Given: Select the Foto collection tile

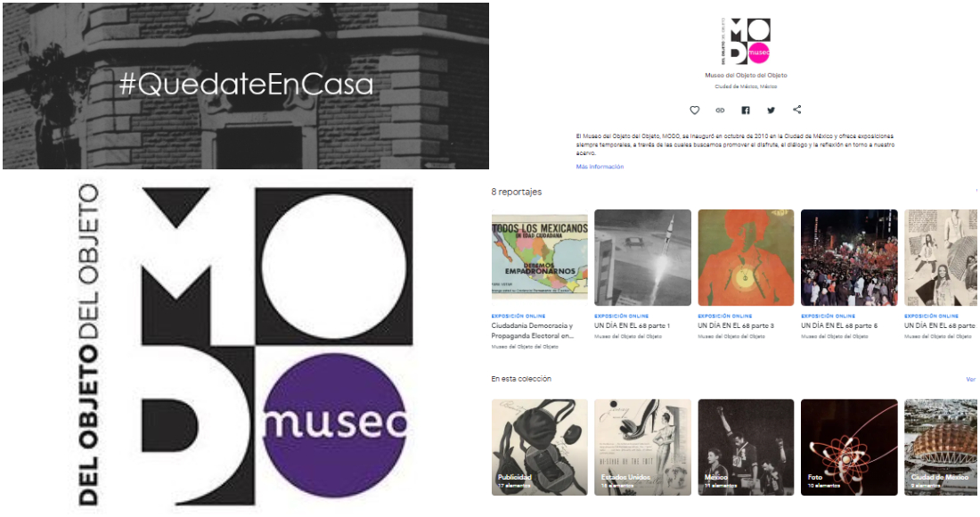Looking at the screenshot, I should (849, 447).
